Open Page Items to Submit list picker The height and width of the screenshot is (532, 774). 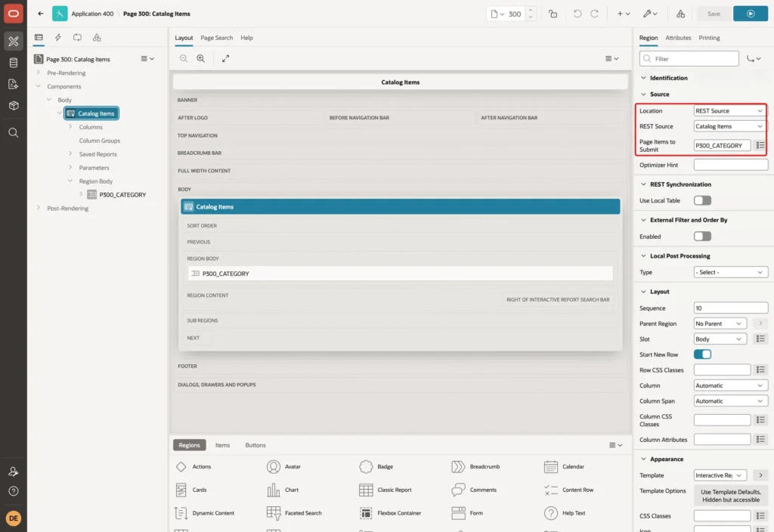760,146
